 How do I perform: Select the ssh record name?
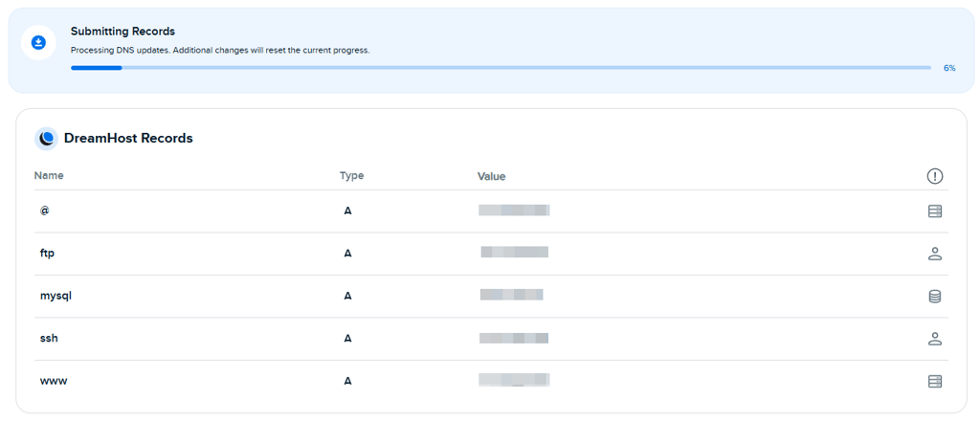coord(49,338)
